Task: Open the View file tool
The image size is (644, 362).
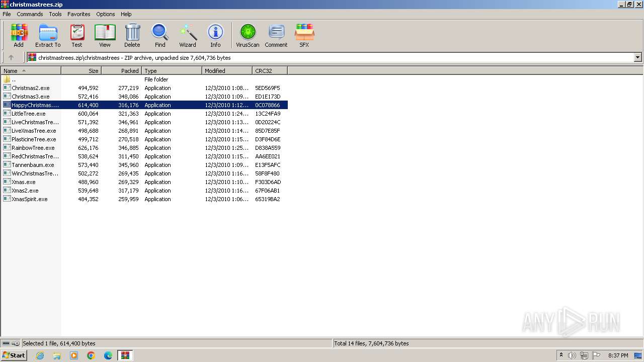Action: tap(105, 36)
